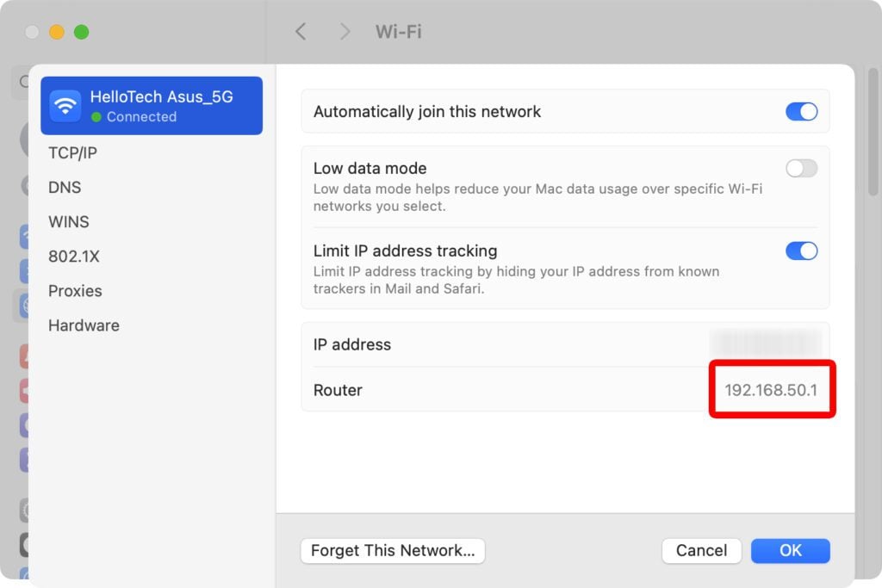
Task: Enable Low data mode
Action: [801, 168]
